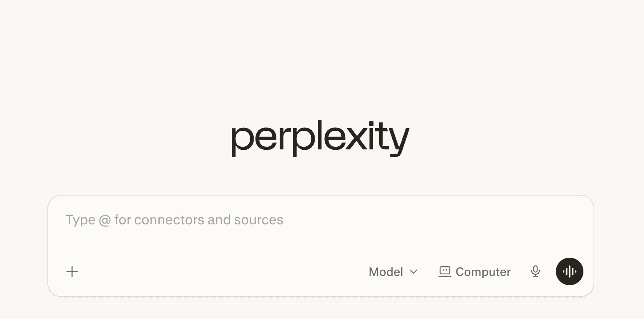Open the attach menu via the plus sign
Image resolution: width=644 pixels, height=319 pixels.
tap(72, 271)
